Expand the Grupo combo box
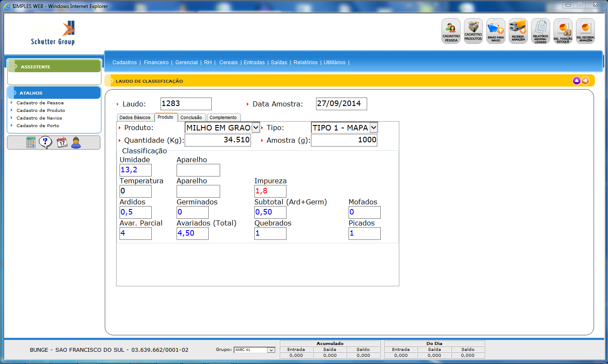The width and height of the screenshot is (608, 364). tap(271, 350)
